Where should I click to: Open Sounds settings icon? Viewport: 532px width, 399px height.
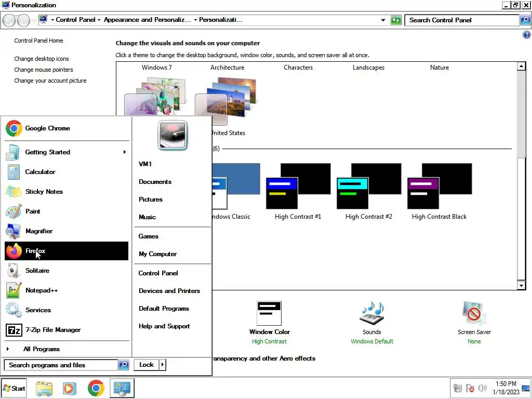[x=371, y=313]
